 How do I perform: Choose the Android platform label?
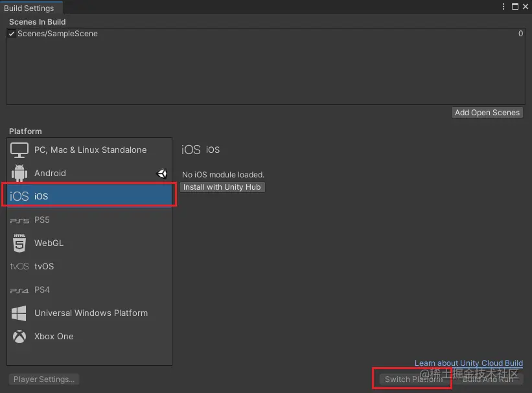click(x=50, y=173)
